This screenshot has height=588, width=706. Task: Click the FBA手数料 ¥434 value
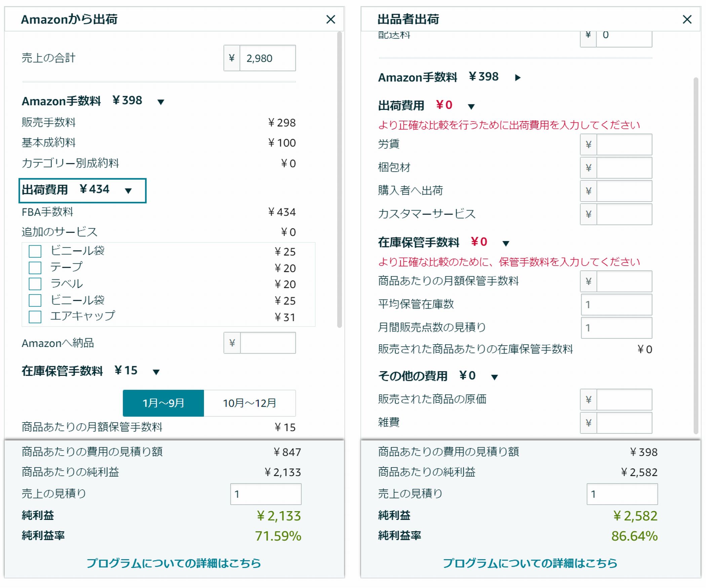coord(282,212)
